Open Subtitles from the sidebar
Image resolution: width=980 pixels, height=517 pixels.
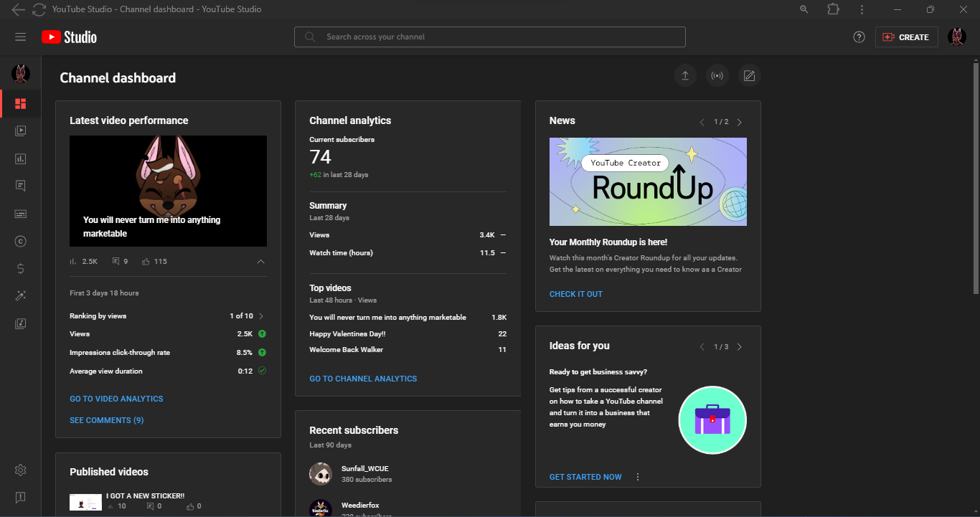pos(20,214)
